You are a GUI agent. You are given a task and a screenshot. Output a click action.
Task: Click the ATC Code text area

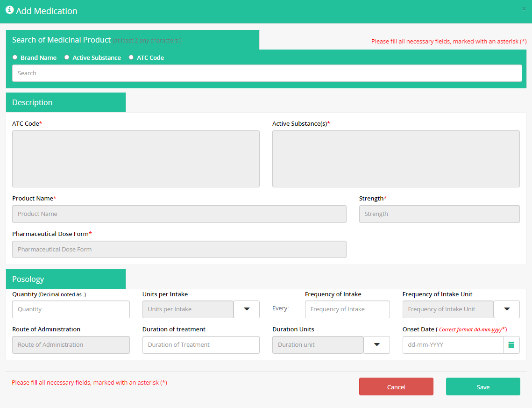135,159
